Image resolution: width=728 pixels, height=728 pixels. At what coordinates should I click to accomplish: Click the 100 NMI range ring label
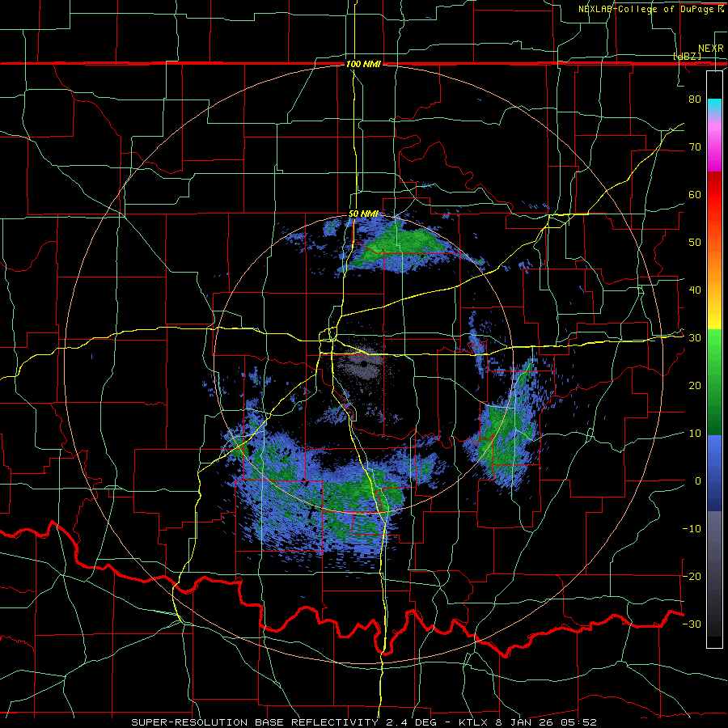click(x=363, y=64)
